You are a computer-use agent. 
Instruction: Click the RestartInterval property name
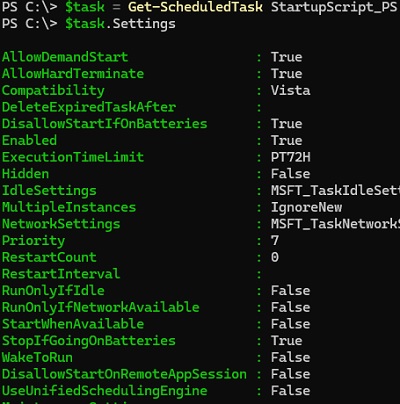[61, 274]
